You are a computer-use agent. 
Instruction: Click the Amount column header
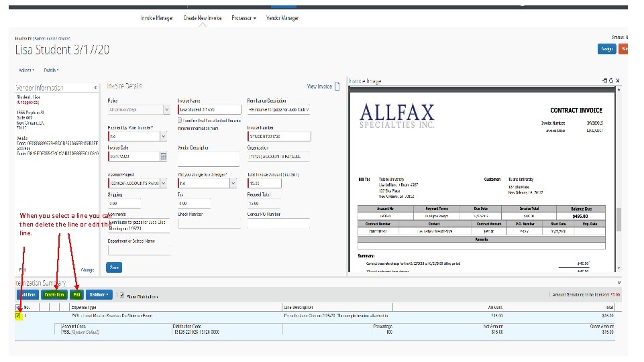[x=495, y=307]
